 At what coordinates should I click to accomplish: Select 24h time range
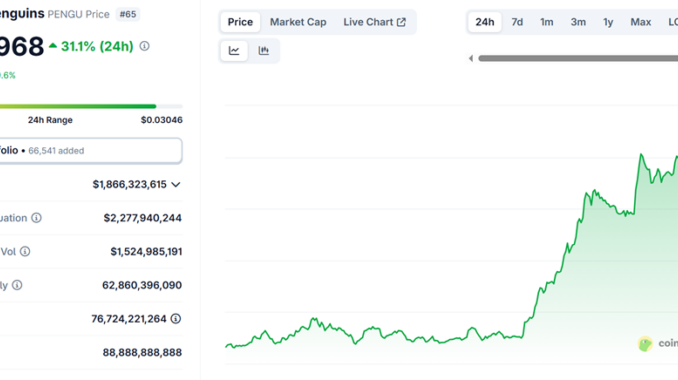pos(485,22)
